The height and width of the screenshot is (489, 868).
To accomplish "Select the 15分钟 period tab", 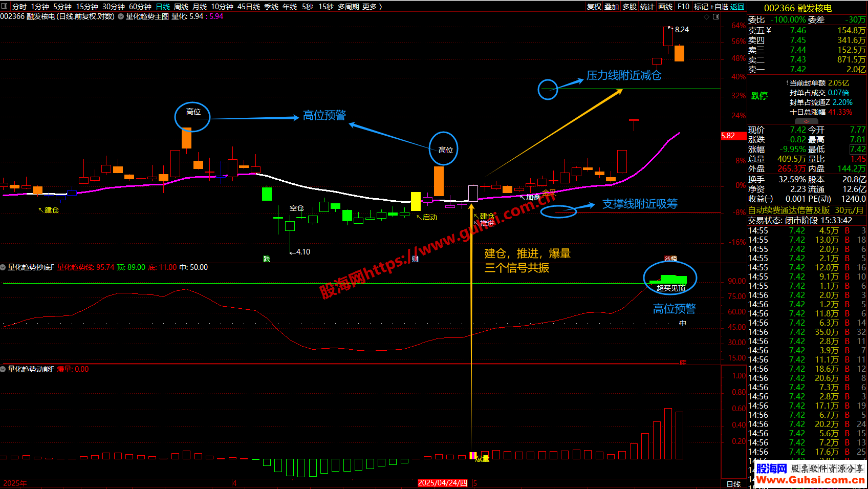I will point(87,7).
